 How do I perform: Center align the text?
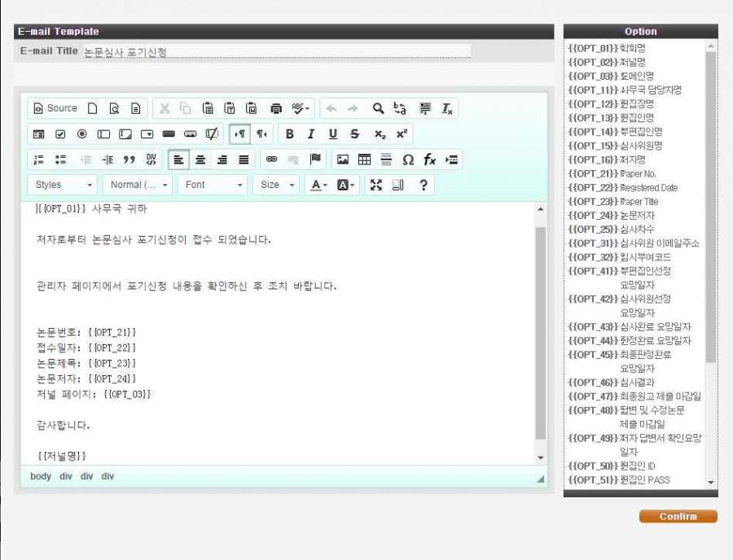[x=200, y=160]
